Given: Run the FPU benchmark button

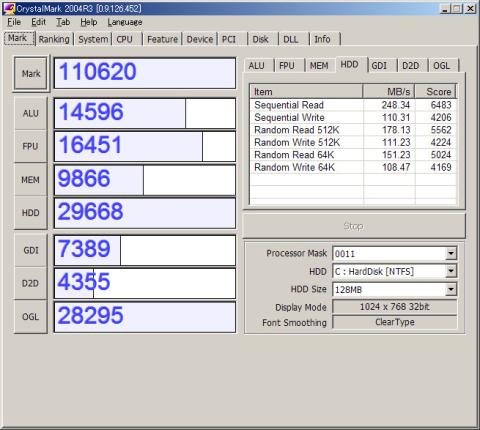Looking at the screenshot, I should (30, 146).
